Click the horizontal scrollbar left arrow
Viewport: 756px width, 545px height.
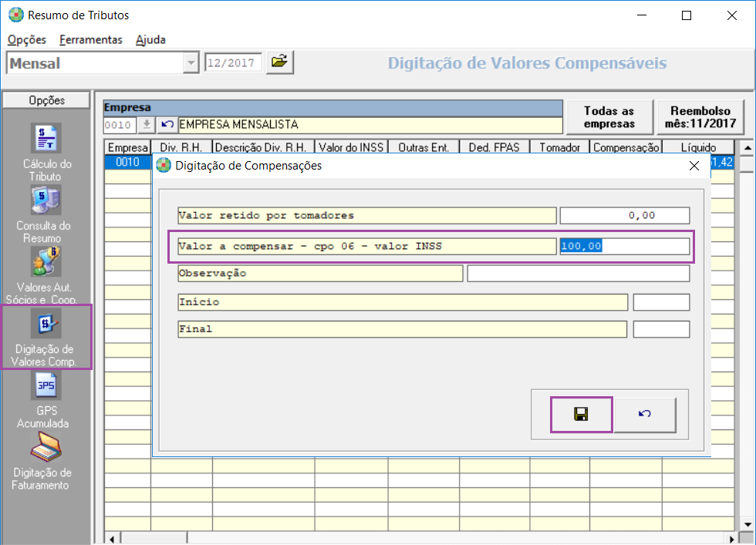point(113,539)
